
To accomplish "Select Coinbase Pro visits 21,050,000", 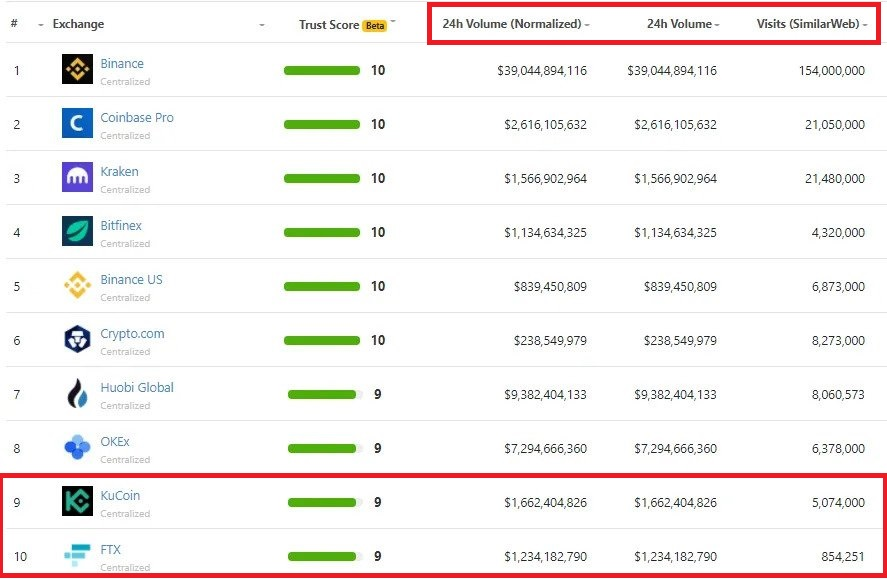I will [x=835, y=124].
